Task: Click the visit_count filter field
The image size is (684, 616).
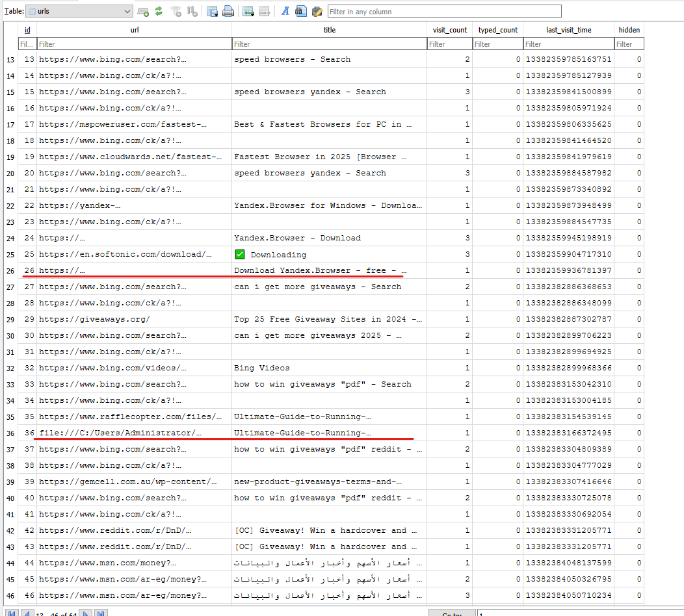Action: click(x=450, y=44)
